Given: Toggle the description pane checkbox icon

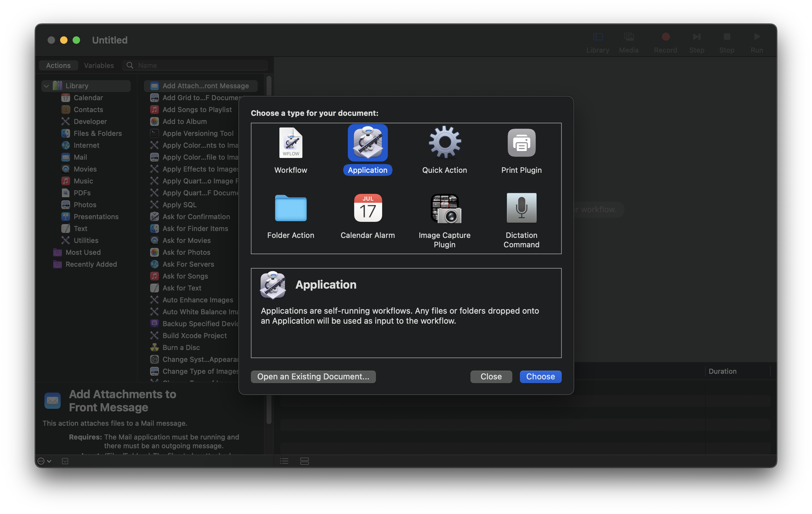Looking at the screenshot, I should click(x=65, y=461).
